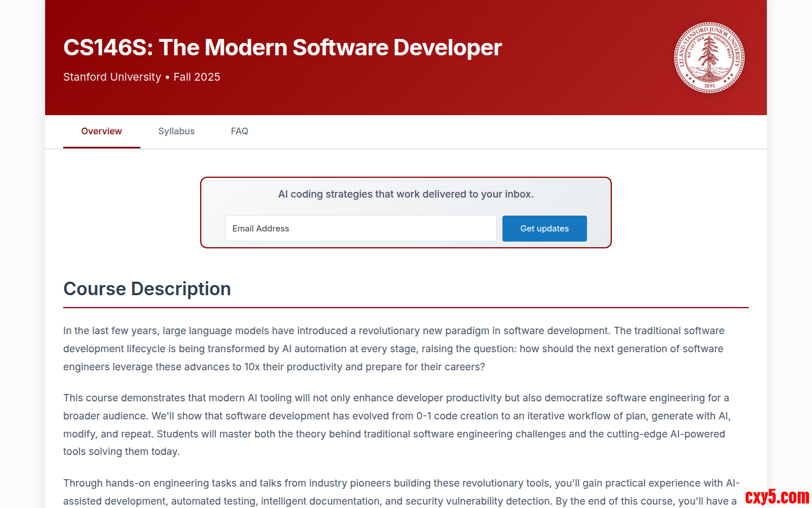Viewport: 812px width, 508px height.
Task: Click the AI coding strategies newsletter tagline
Action: coord(406,194)
